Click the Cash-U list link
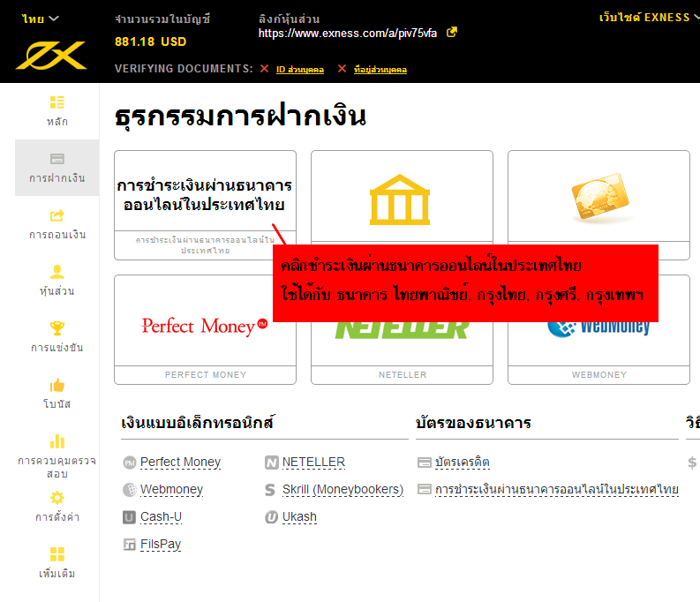The width and height of the screenshot is (700, 602). point(161,516)
